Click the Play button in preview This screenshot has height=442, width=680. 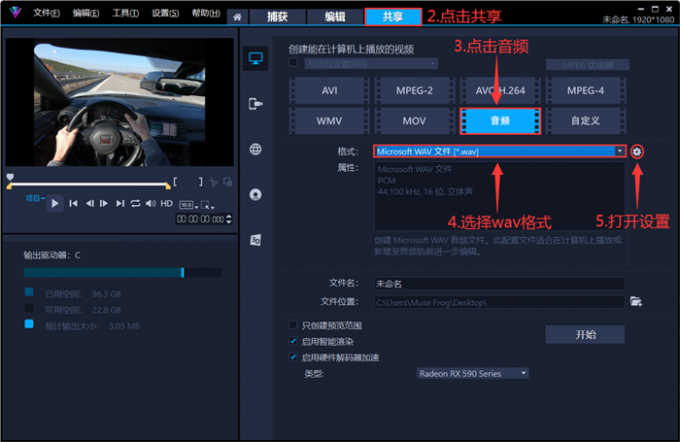tap(55, 203)
